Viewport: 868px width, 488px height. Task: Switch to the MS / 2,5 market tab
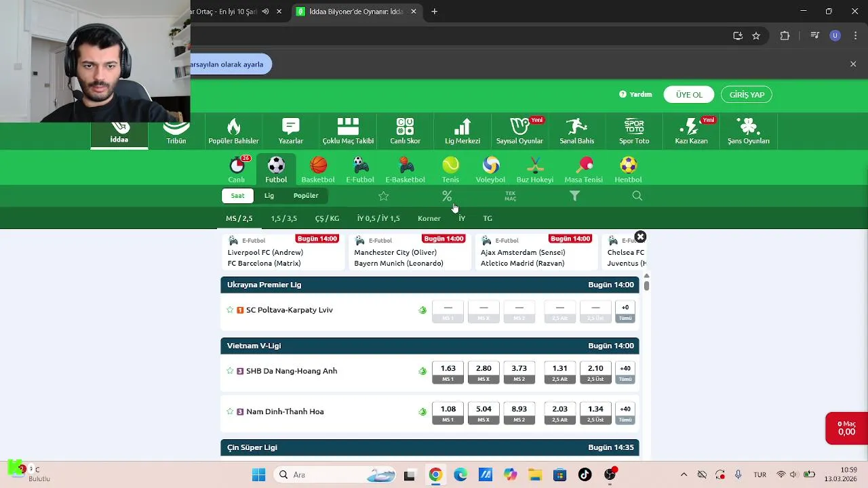coord(239,218)
